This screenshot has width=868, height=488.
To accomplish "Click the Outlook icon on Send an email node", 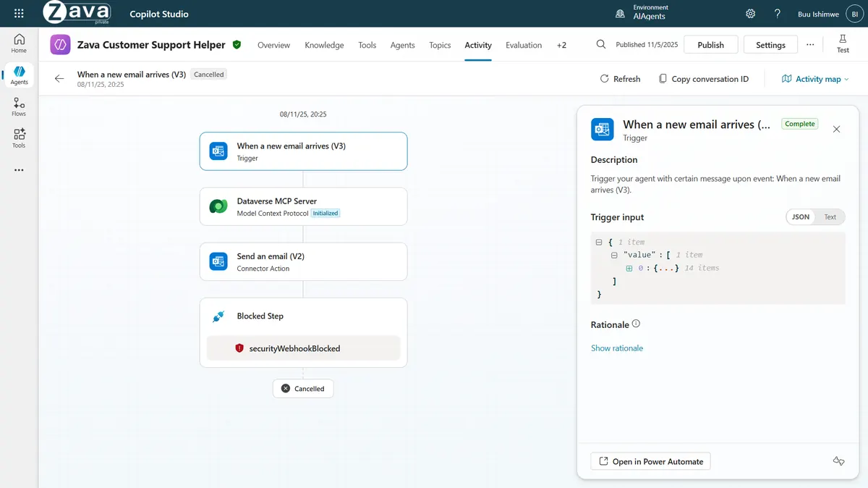I will 218,261.
